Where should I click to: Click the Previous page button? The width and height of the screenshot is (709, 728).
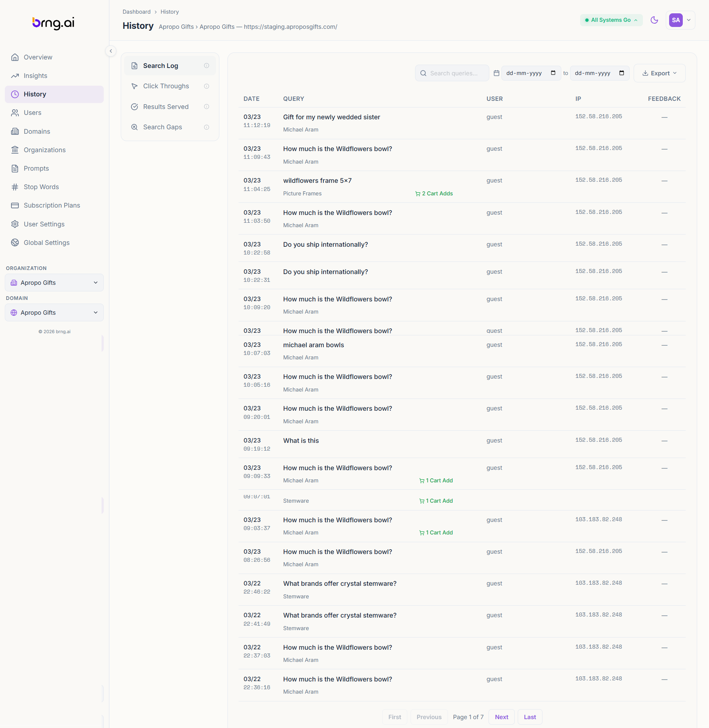[x=429, y=717]
